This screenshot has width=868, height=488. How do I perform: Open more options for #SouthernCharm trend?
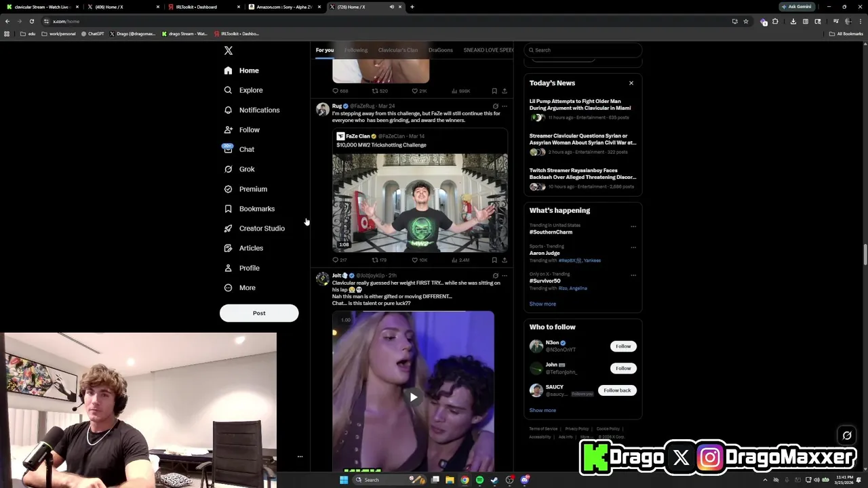click(633, 226)
